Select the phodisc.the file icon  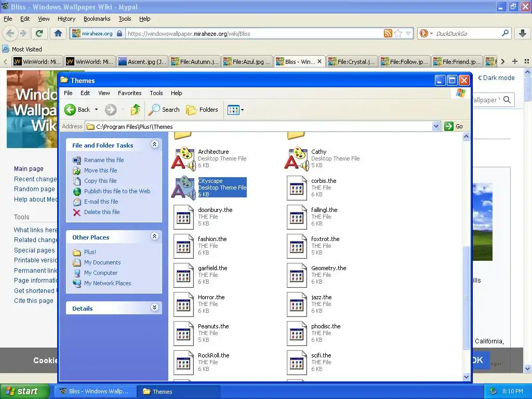click(297, 334)
